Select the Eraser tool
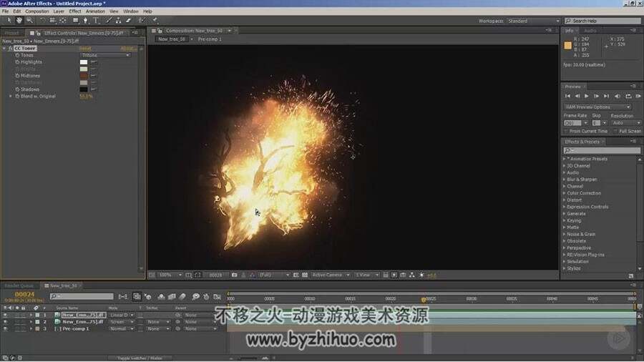 [128, 20]
